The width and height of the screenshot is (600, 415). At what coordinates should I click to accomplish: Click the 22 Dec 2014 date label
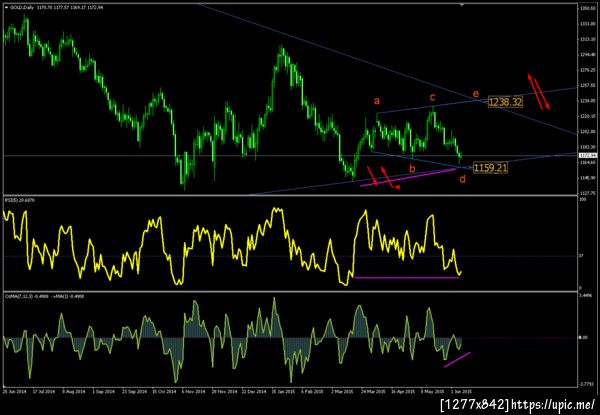pyautogui.click(x=254, y=392)
